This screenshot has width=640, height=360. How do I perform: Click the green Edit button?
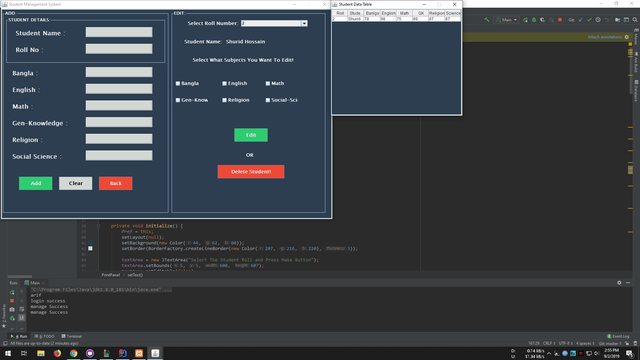pyautogui.click(x=251, y=135)
